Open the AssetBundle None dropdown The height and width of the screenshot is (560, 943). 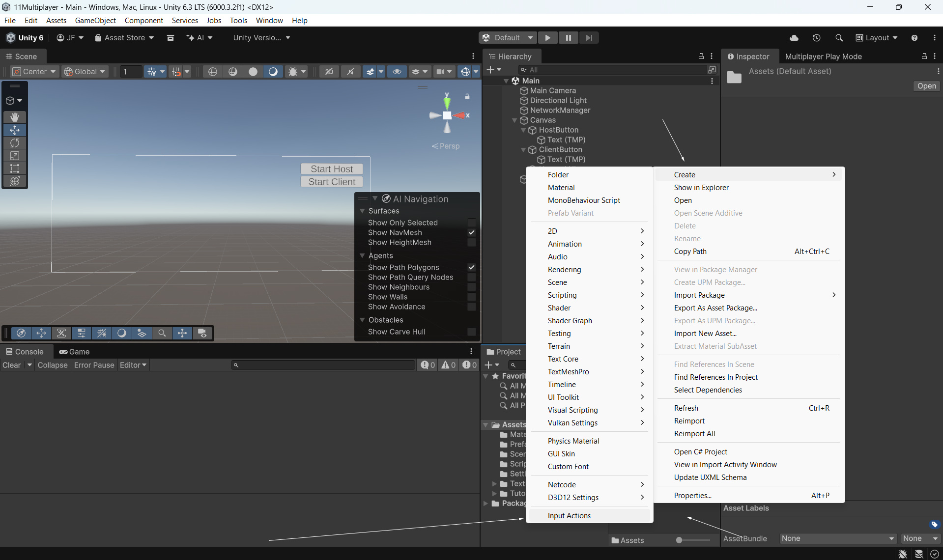(837, 538)
